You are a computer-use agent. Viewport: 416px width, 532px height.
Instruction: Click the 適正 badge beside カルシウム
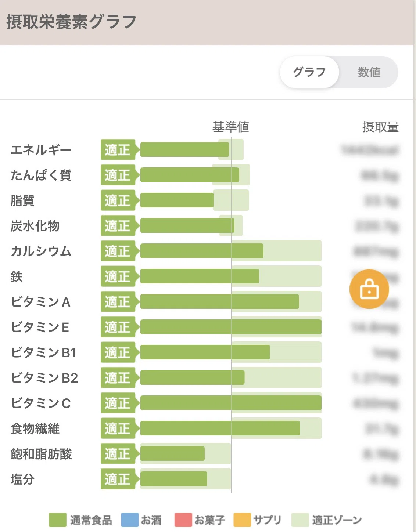click(x=119, y=251)
